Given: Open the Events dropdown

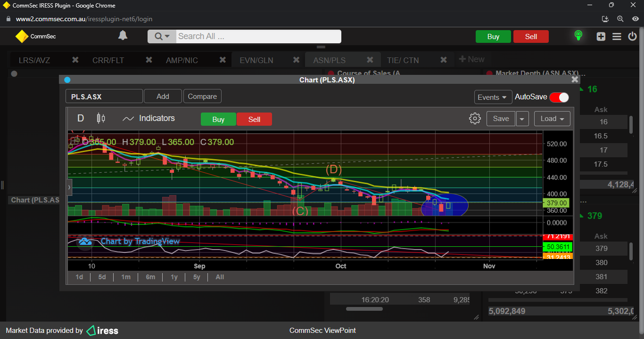Looking at the screenshot, I should (x=493, y=97).
